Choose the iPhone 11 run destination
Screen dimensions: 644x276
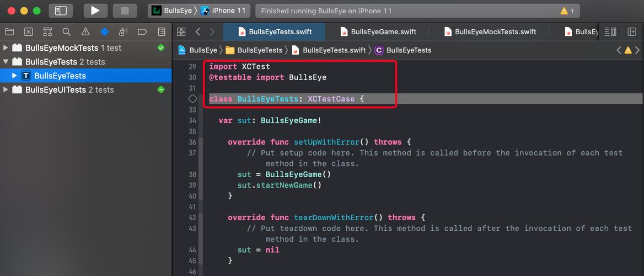(223, 10)
